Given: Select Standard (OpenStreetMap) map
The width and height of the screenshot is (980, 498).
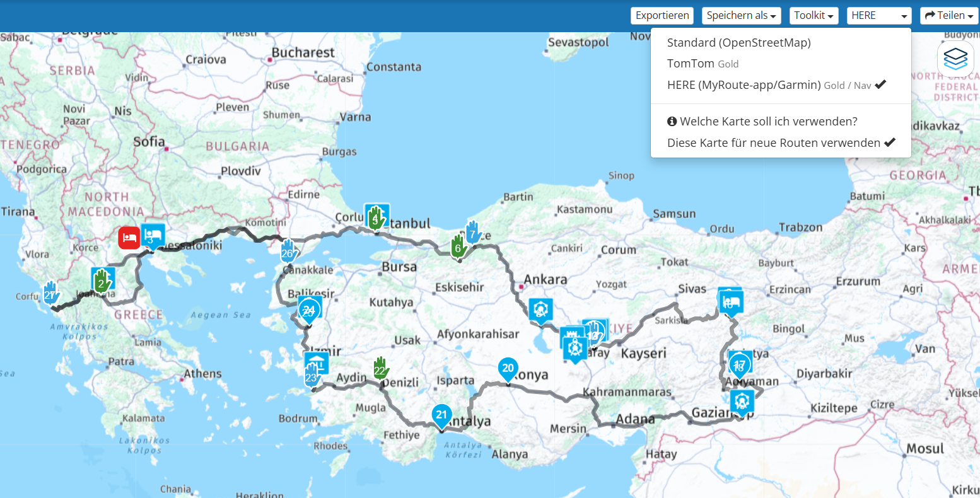Looking at the screenshot, I should pyautogui.click(x=738, y=43).
